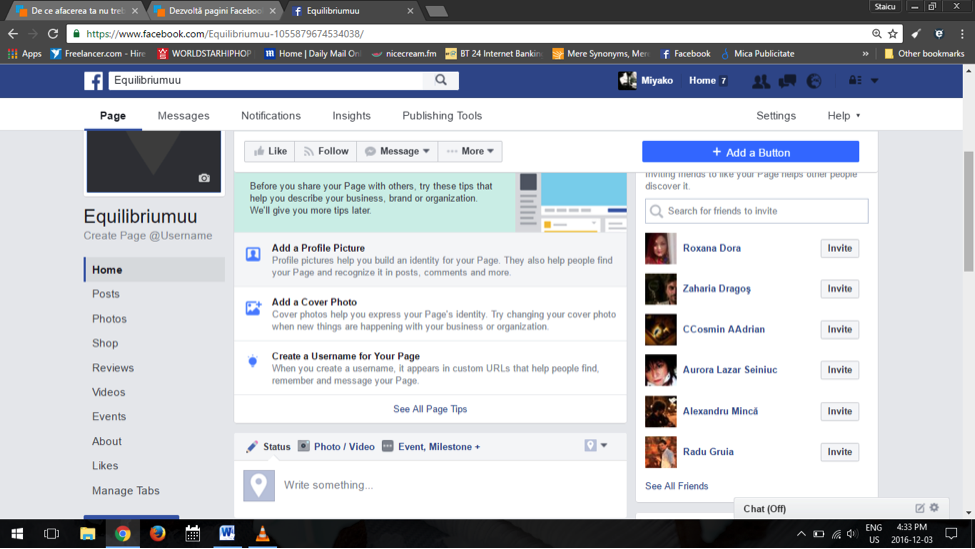Click the Add a Profile Picture icon
The width and height of the screenshot is (975, 549).
[x=253, y=254]
